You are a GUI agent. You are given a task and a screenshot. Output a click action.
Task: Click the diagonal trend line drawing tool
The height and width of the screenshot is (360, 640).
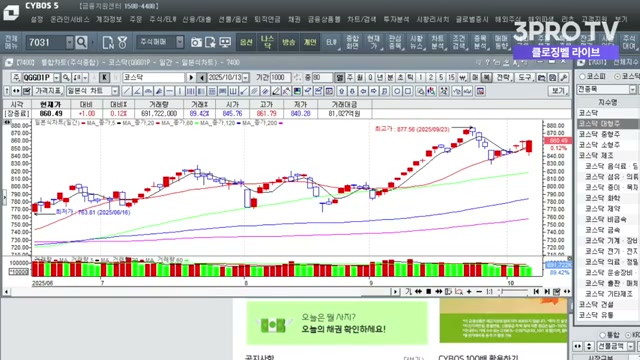click(x=127, y=91)
